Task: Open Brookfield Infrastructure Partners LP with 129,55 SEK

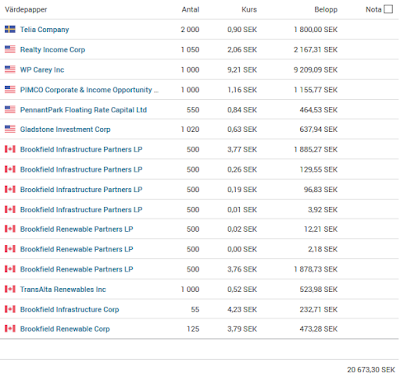Action: (81, 169)
